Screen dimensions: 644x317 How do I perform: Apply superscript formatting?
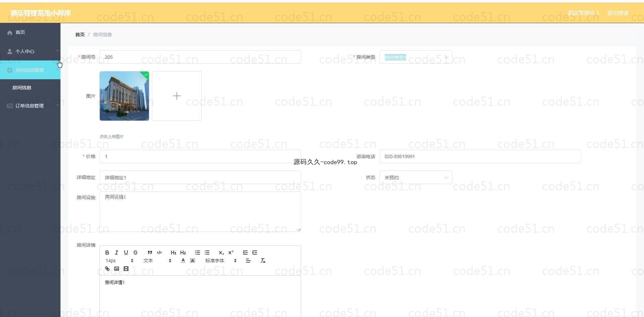click(231, 253)
